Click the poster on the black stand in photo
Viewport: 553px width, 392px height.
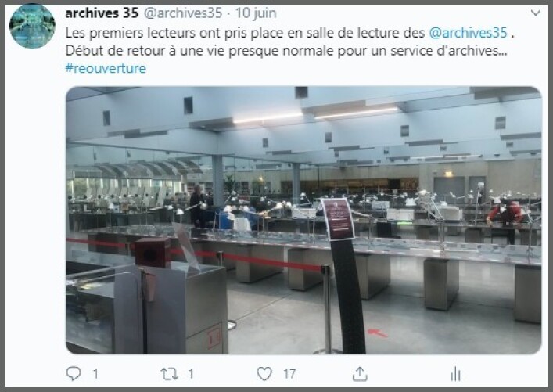tap(338, 219)
